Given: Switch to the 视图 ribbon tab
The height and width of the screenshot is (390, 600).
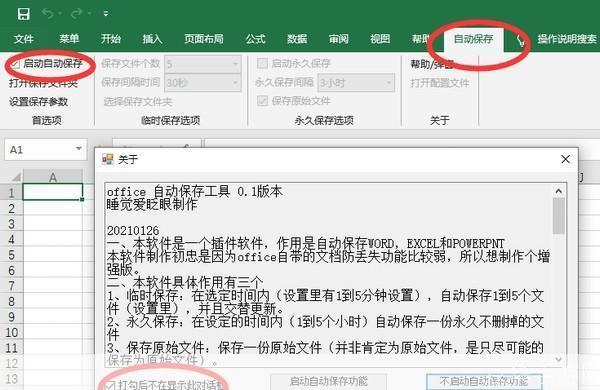Looking at the screenshot, I should click(x=380, y=39).
